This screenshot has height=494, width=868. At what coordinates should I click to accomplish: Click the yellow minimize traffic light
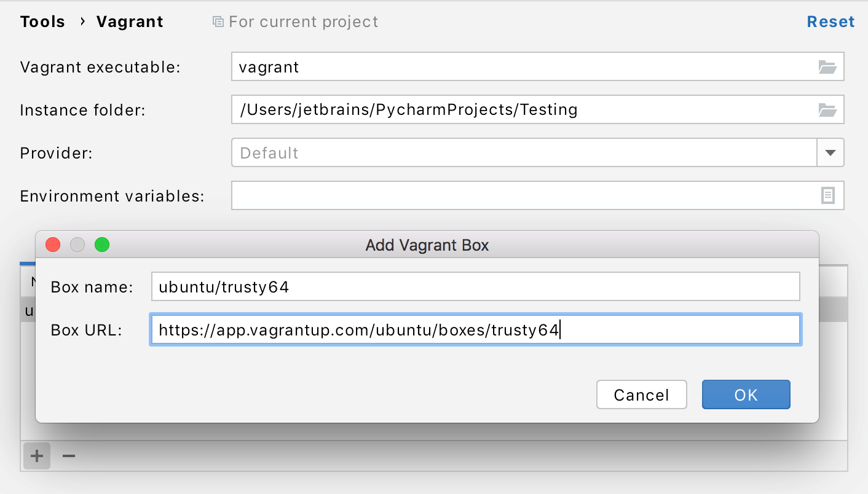click(x=77, y=245)
